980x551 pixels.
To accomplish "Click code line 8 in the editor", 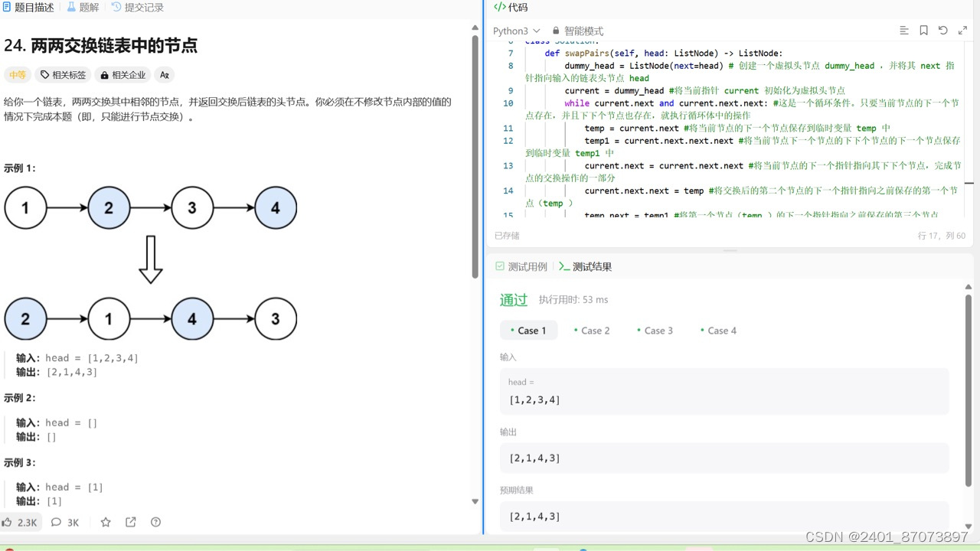I will tap(740, 72).
